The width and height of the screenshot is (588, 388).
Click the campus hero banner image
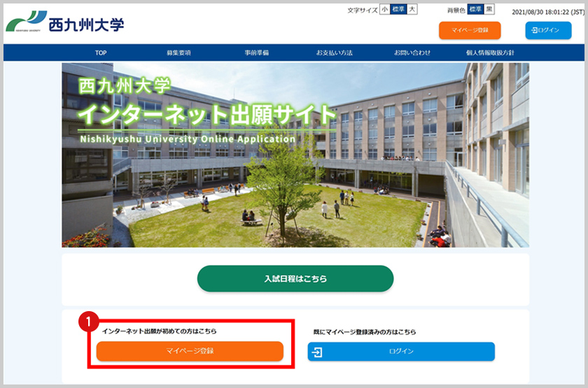pyautogui.click(x=295, y=155)
